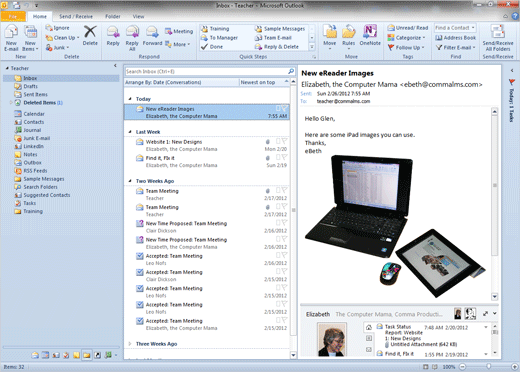Expand the Three Weeks Ago group
This screenshot has width=520, height=372.
point(130,344)
